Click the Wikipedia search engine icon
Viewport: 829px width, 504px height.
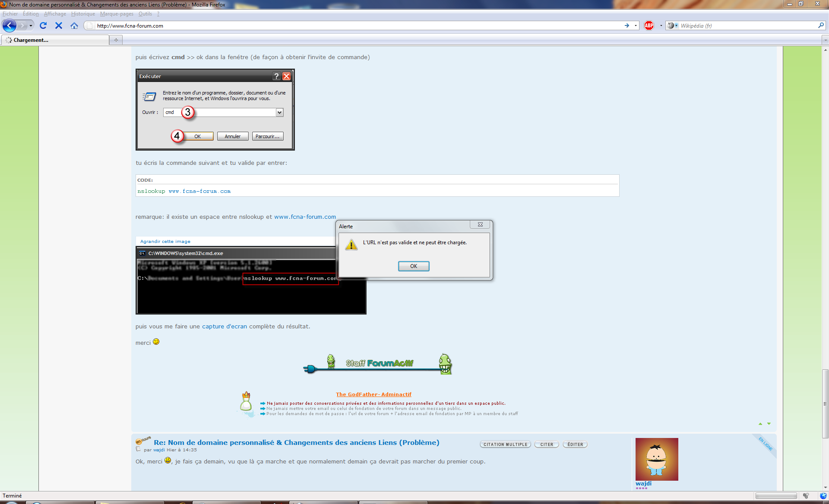coord(671,25)
